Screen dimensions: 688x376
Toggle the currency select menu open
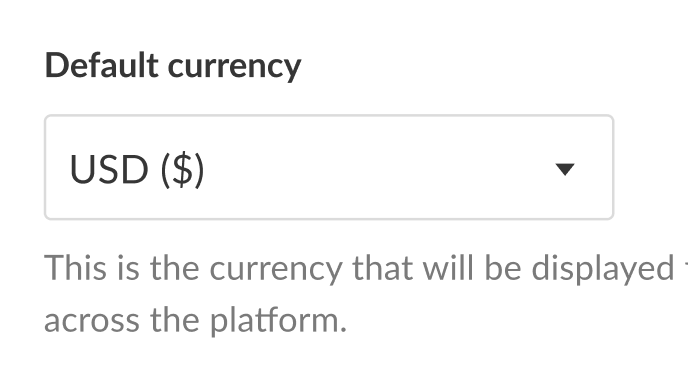[x=329, y=167]
